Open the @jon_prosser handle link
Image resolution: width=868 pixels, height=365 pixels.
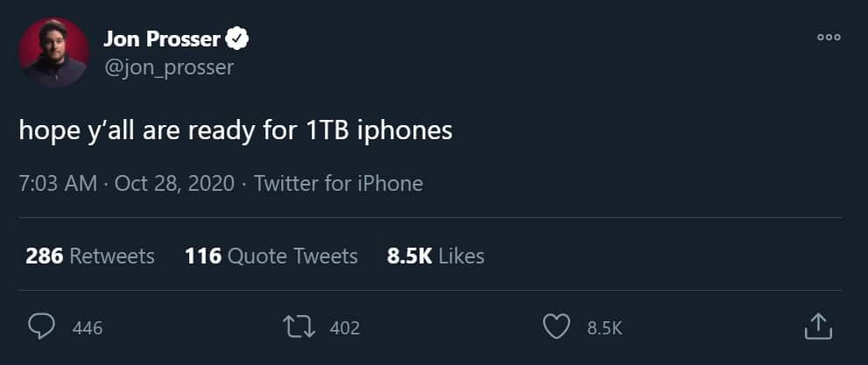pyautogui.click(x=168, y=67)
